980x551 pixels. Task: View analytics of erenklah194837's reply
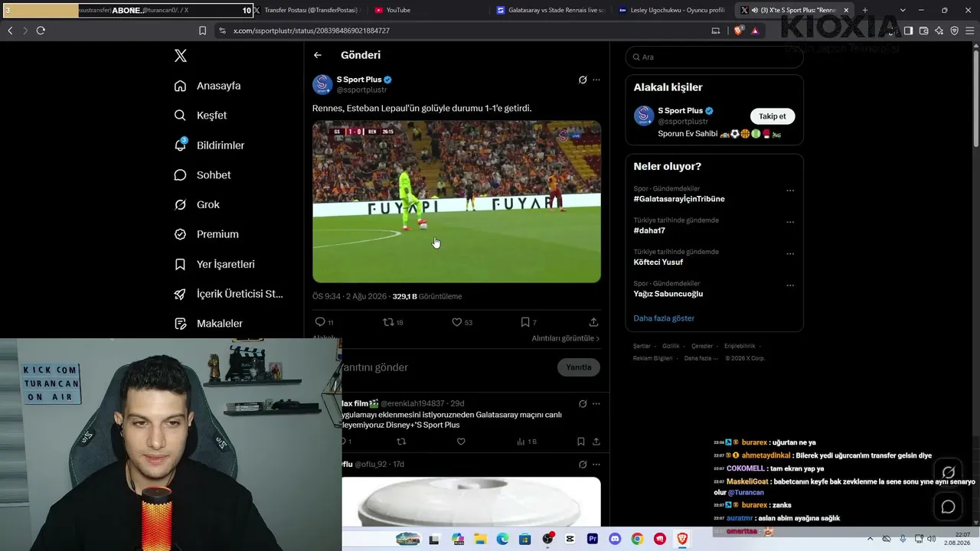pyautogui.click(x=527, y=442)
